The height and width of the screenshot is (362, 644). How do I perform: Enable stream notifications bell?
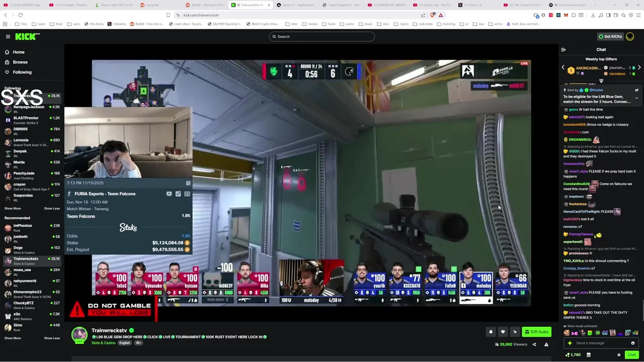tap(491, 332)
